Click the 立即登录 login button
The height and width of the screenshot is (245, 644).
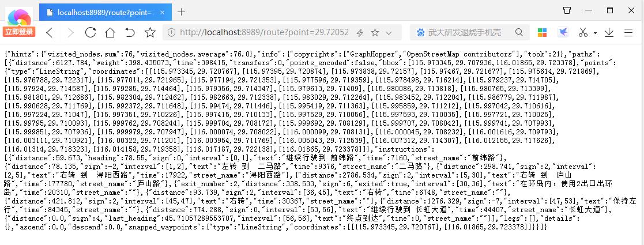(x=19, y=32)
